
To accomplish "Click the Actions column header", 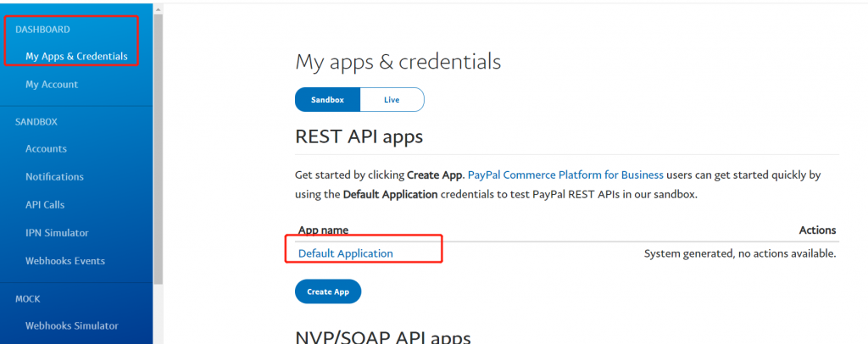I will pos(817,230).
